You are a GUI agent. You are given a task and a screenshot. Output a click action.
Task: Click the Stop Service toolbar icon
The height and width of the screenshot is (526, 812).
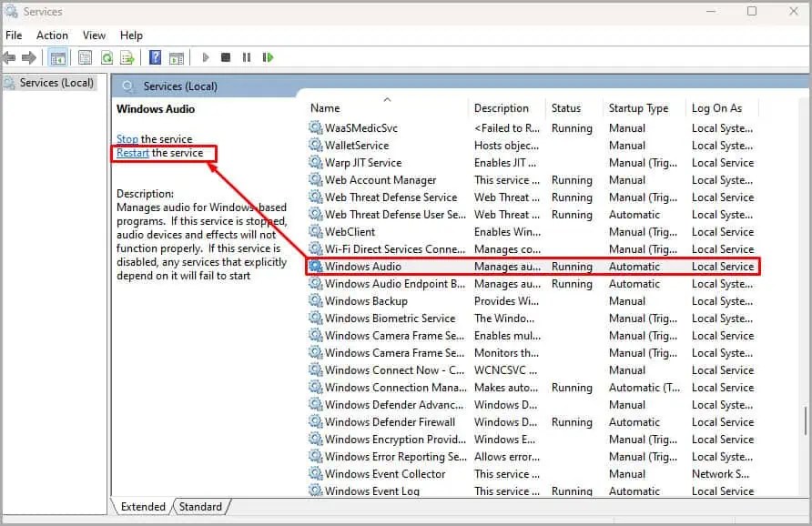tap(225, 57)
